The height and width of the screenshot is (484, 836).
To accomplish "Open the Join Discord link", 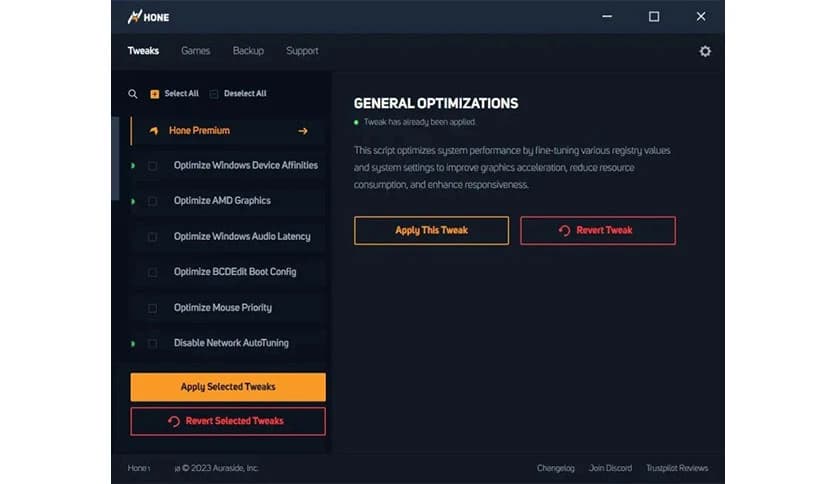I will [610, 468].
